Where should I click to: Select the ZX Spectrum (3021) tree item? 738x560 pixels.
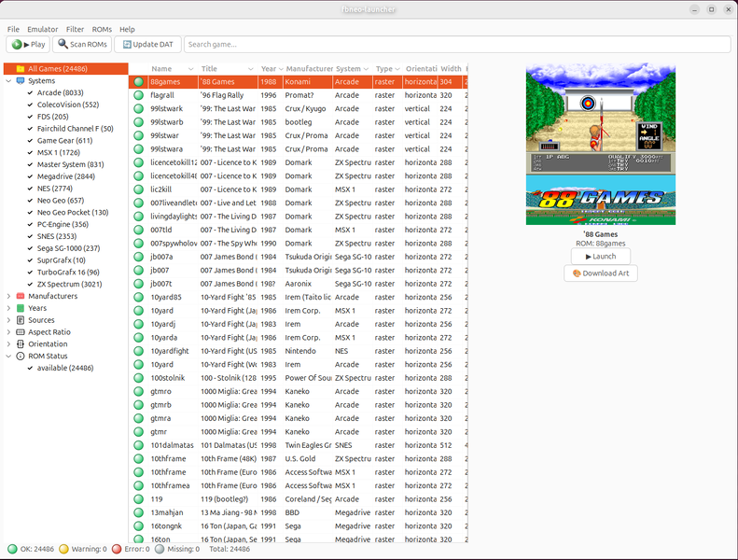(69, 285)
